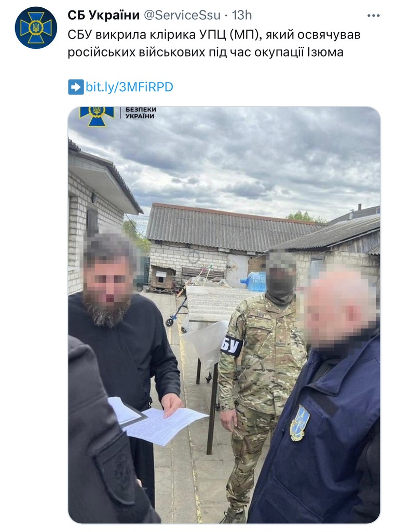
Task: Open the SBU profile avatar
Action: click(36, 28)
